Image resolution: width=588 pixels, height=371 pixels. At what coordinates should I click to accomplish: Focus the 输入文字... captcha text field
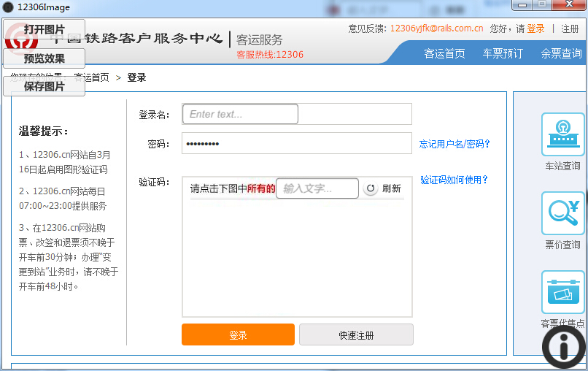coord(317,188)
